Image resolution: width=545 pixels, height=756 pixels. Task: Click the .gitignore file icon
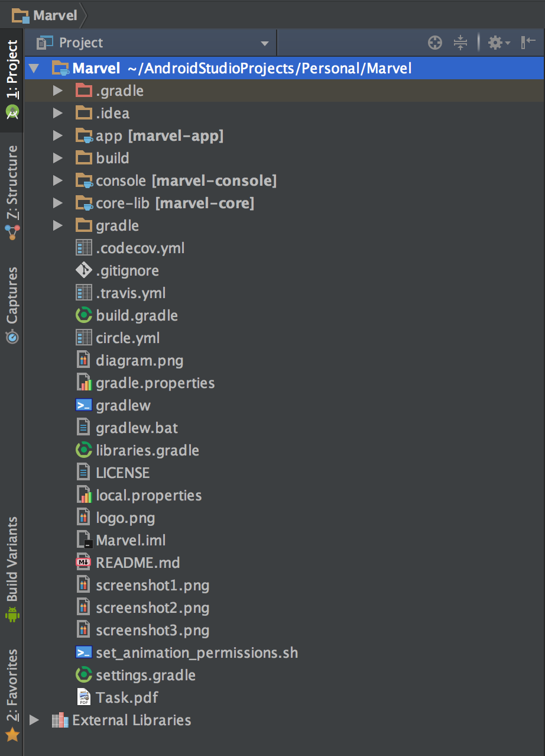coord(84,270)
